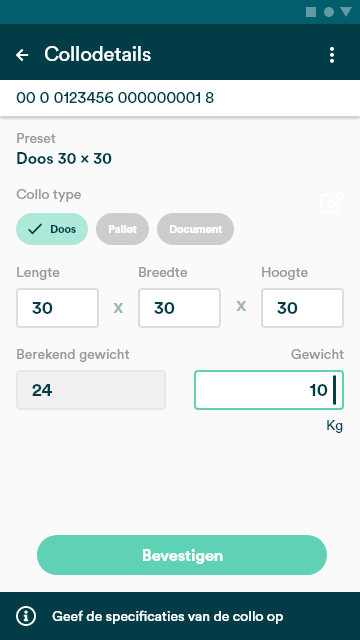Image resolution: width=360 pixels, height=640 pixels.
Task: Toggle the Doos collo type chip
Action: click(52, 229)
